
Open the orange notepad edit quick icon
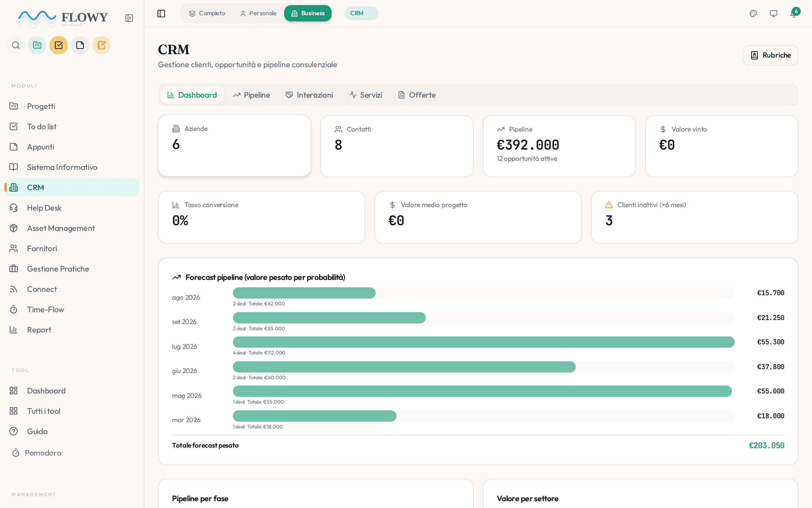tap(101, 45)
